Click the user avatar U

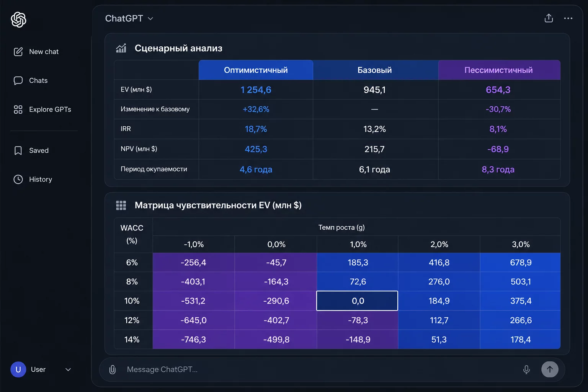click(x=18, y=369)
